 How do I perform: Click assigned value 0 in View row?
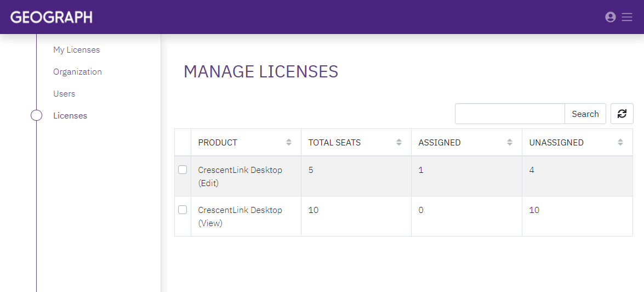coord(421,210)
